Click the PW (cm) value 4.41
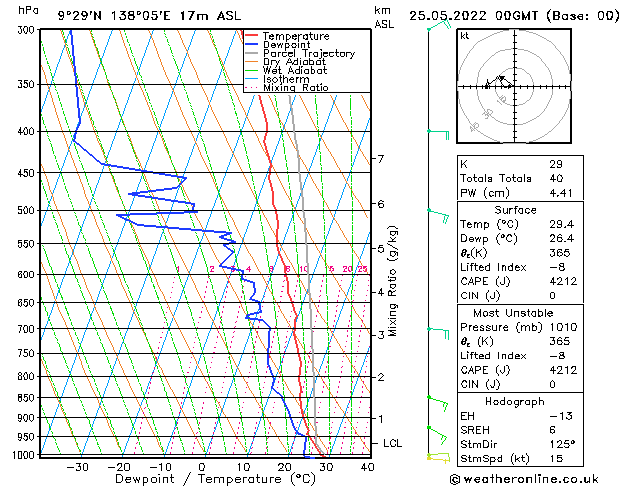 pyautogui.click(x=561, y=193)
